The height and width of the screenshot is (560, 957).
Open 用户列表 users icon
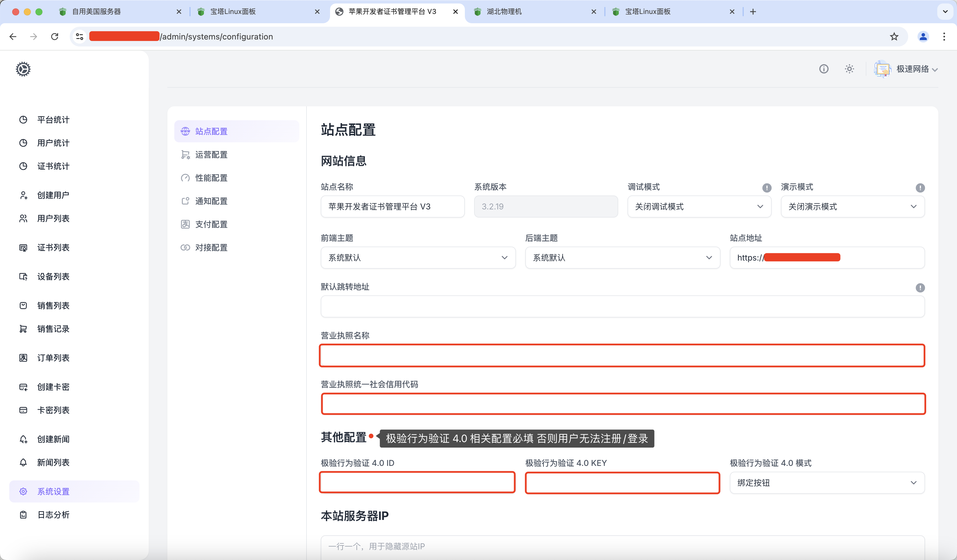(x=23, y=218)
